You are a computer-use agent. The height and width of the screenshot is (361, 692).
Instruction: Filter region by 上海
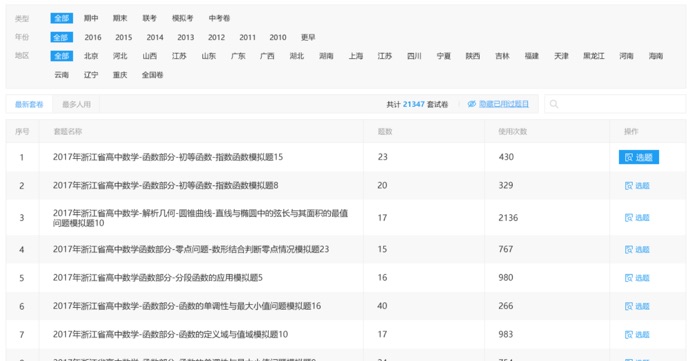pyautogui.click(x=356, y=56)
